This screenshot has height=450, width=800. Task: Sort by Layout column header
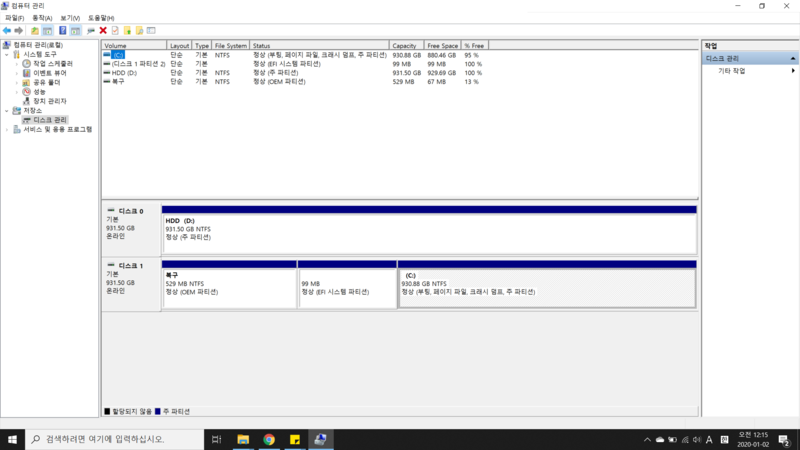coord(179,45)
